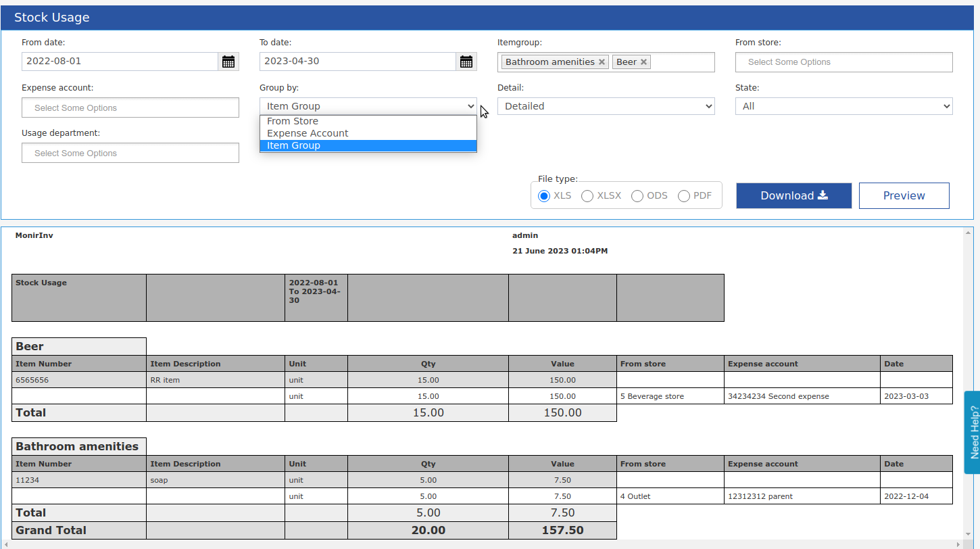980x549 pixels.
Task: Click the preview's left scroll arrow
Action: click(x=5, y=544)
